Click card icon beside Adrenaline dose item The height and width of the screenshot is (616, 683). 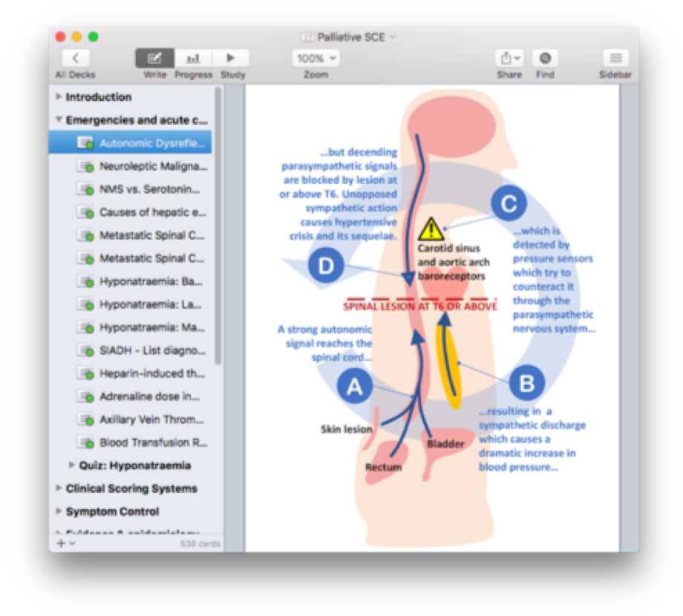(x=85, y=397)
